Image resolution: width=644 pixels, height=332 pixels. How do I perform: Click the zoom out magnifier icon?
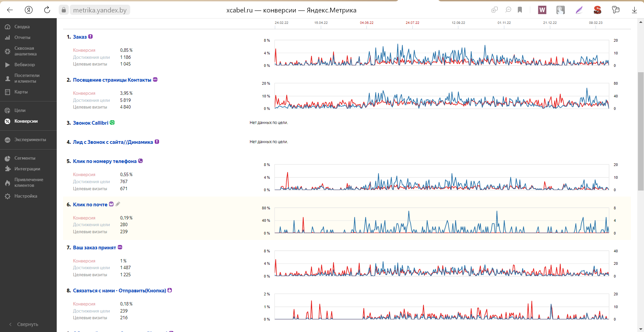coord(508,10)
